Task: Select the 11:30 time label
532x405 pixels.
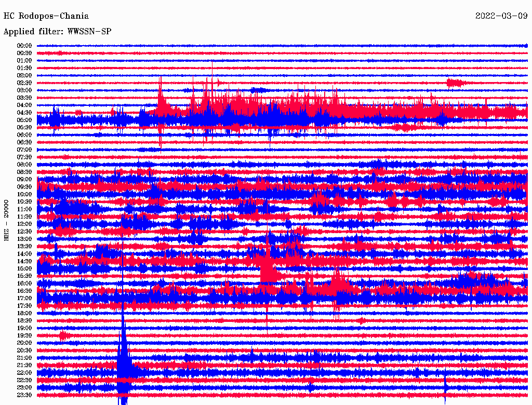Action: coord(24,217)
